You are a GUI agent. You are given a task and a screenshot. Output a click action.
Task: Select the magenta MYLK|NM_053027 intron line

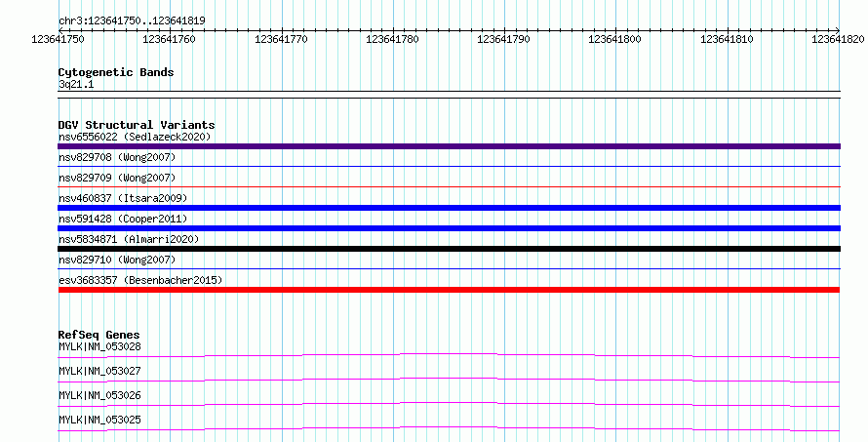tap(449, 379)
